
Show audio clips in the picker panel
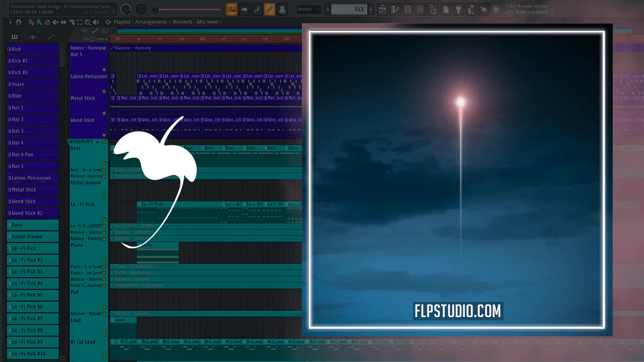coord(33,37)
